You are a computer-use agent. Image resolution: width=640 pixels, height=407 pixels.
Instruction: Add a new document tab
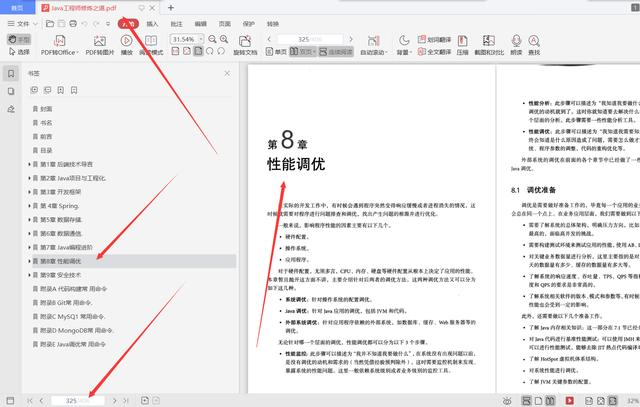tap(171, 8)
